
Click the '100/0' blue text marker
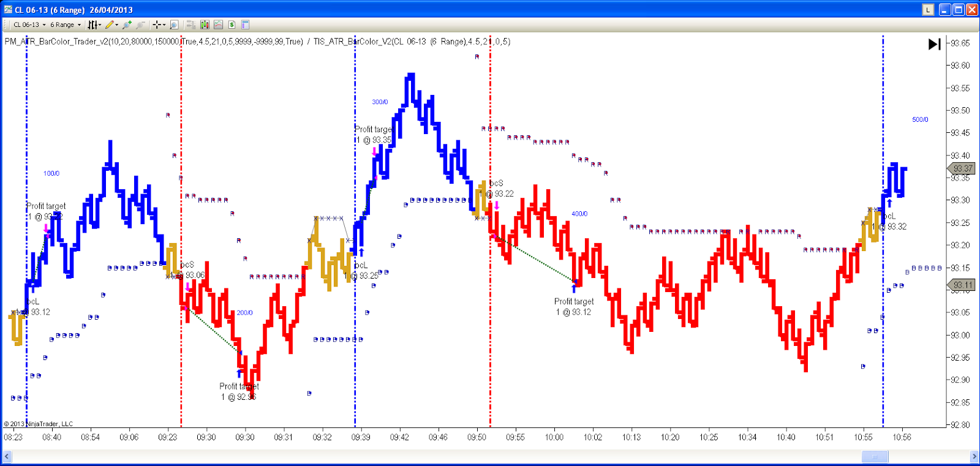[x=51, y=173]
